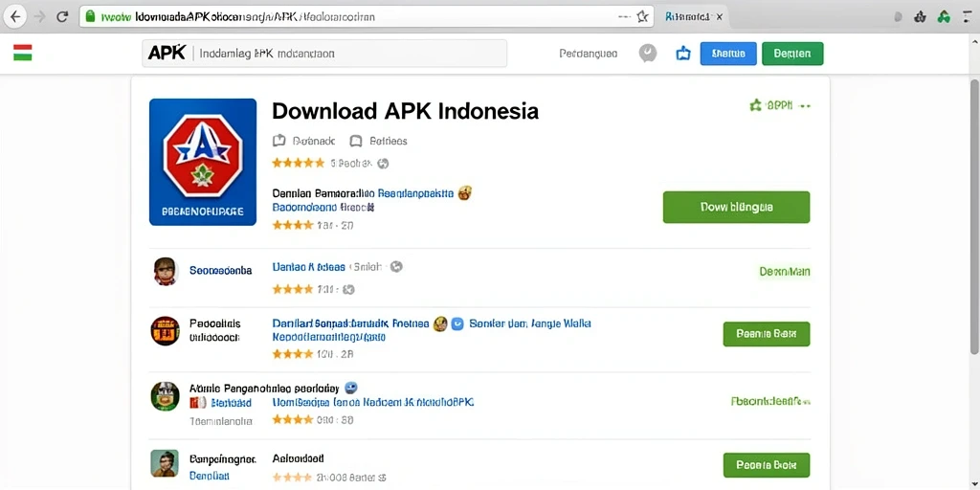This screenshot has width=980, height=490.
Task: Click the globe icon beside five-star rating
Action: [x=383, y=163]
